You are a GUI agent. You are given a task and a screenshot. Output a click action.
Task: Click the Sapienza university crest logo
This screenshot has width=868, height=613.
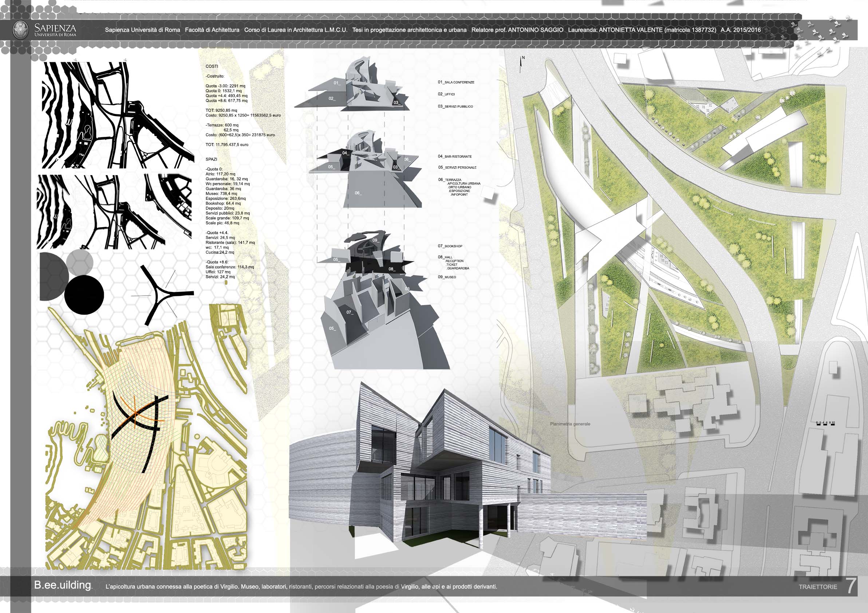click(x=20, y=30)
